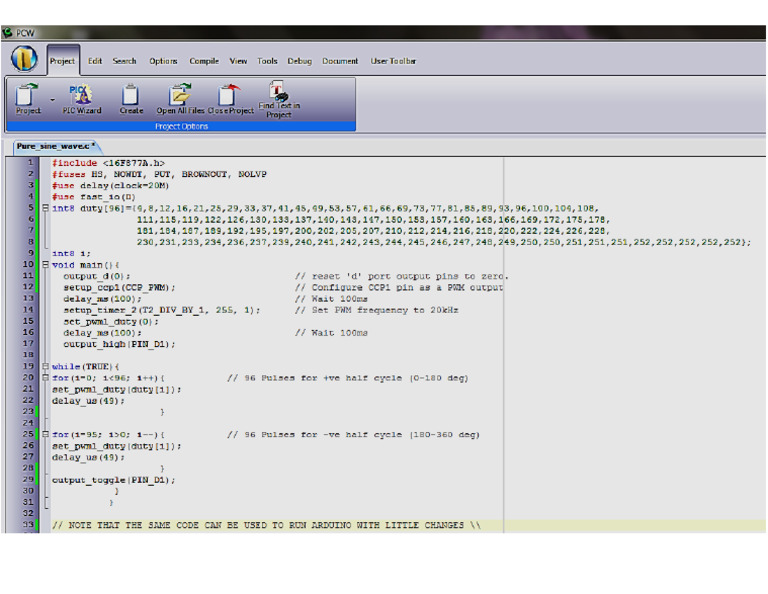Click the delay_us(49); on line 22
Viewport: 768px width, 594px height.
point(88,401)
